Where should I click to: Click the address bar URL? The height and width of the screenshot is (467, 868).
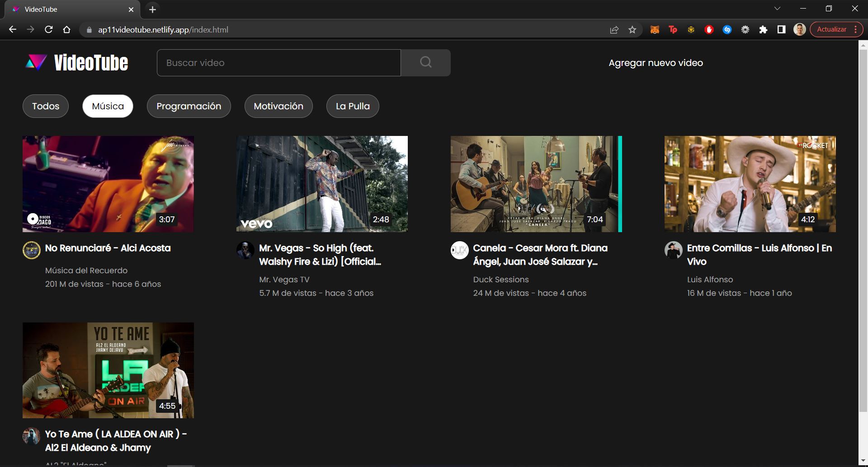(163, 30)
